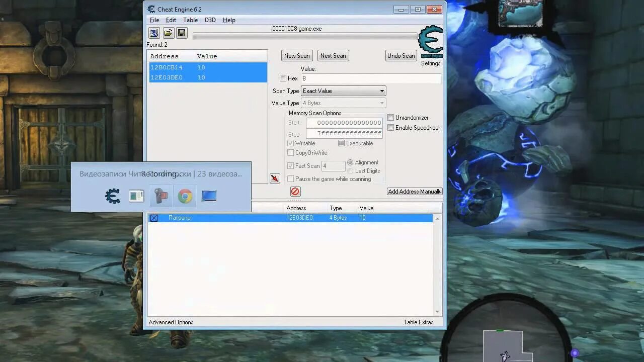Screen dimensions: 644x362
Task: Click the value 10 of Патроны entry
Action: point(363,218)
